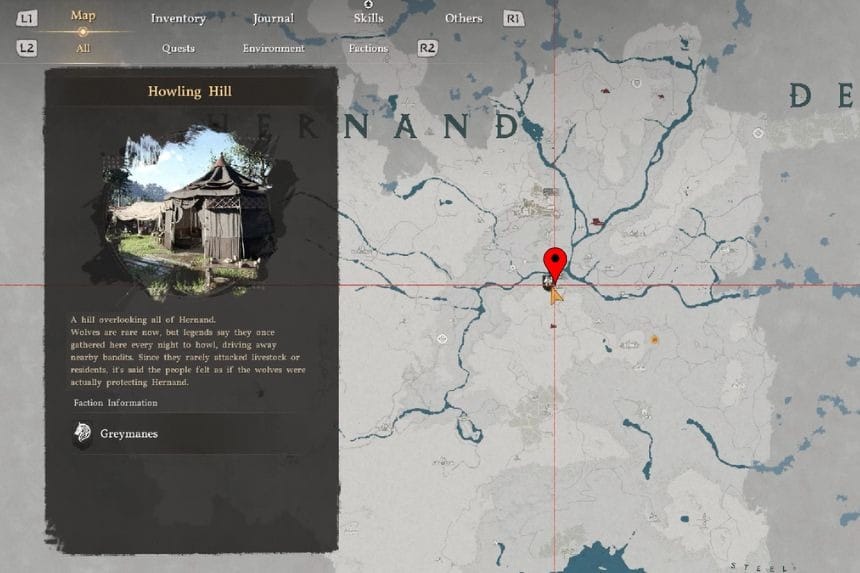
Task: Open the Skills tab
Action: pyautogui.click(x=368, y=18)
